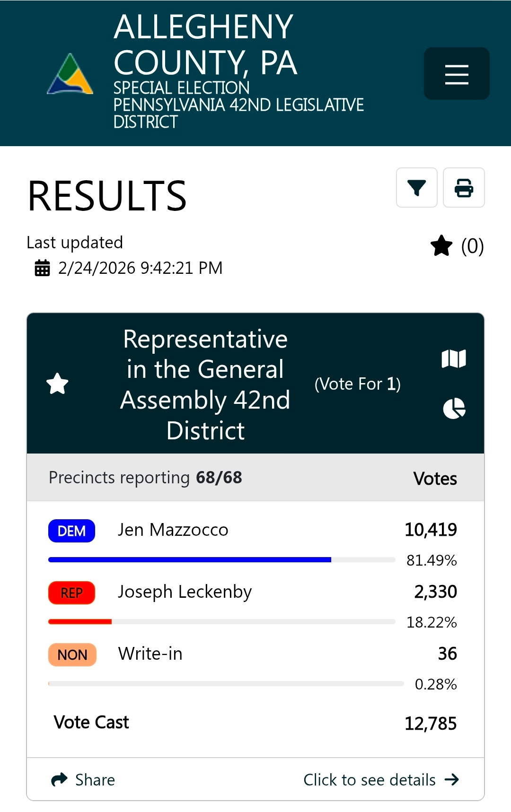The height and width of the screenshot is (812, 511).
Task: Print the election results
Action: coord(464,188)
